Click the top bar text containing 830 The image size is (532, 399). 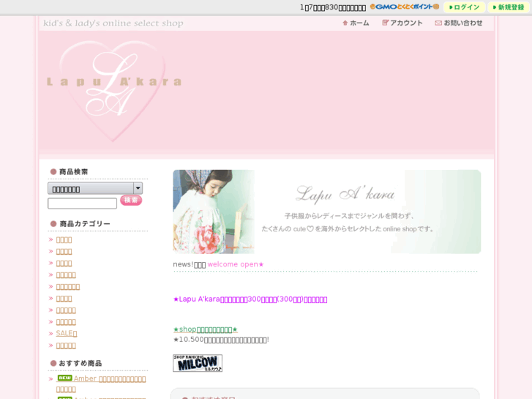click(333, 7)
